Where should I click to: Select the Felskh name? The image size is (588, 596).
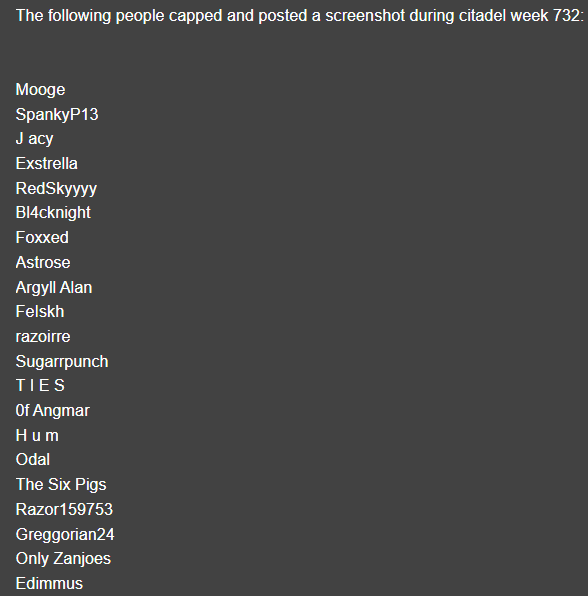coord(40,312)
